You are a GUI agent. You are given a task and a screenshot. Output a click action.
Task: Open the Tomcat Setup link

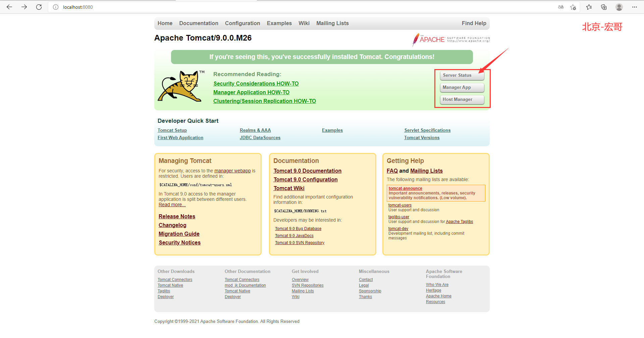pos(172,130)
